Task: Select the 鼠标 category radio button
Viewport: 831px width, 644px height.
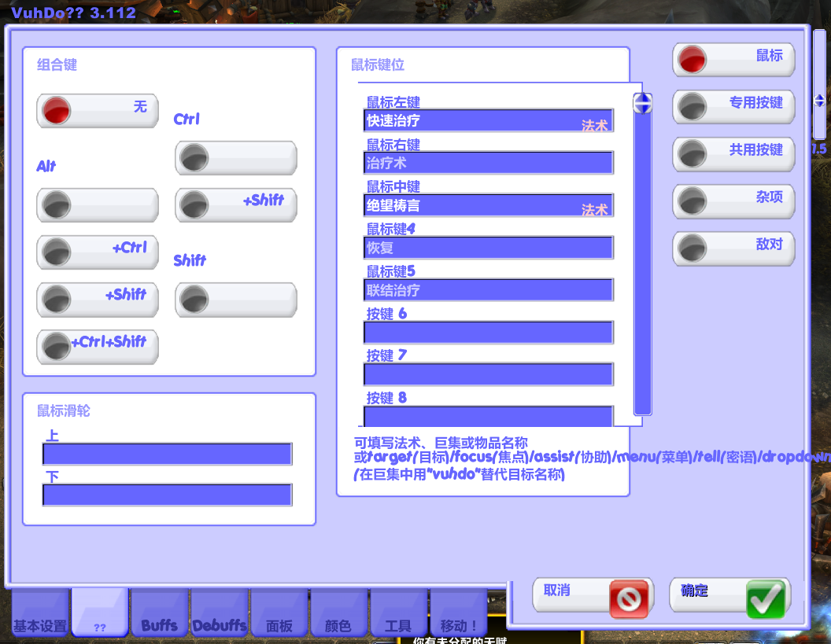Action: tap(692, 60)
